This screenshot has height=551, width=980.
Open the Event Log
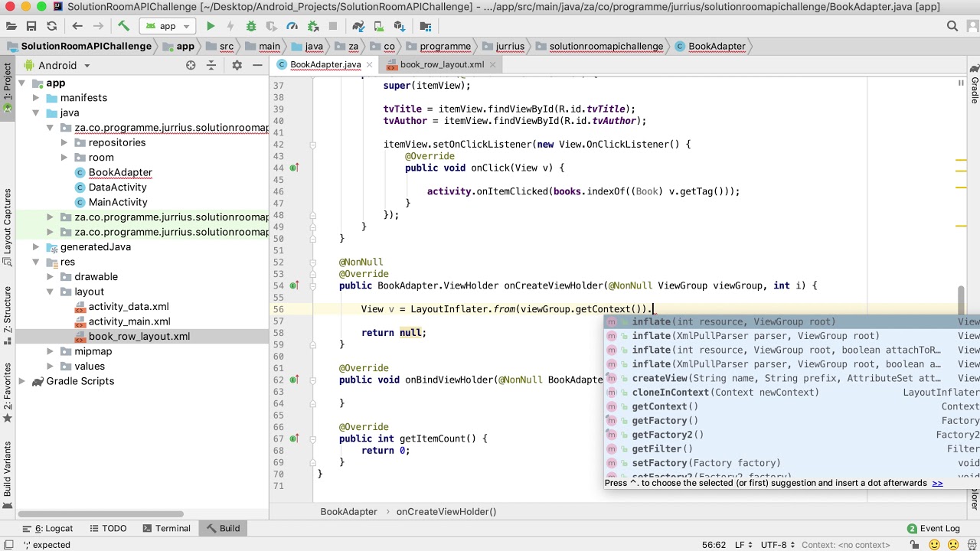[x=933, y=528]
